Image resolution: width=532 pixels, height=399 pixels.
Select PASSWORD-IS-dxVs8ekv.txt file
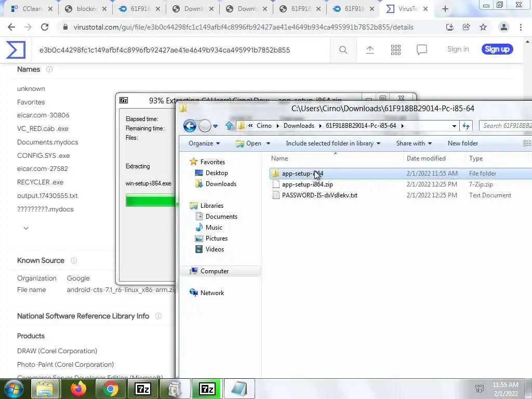320,195
